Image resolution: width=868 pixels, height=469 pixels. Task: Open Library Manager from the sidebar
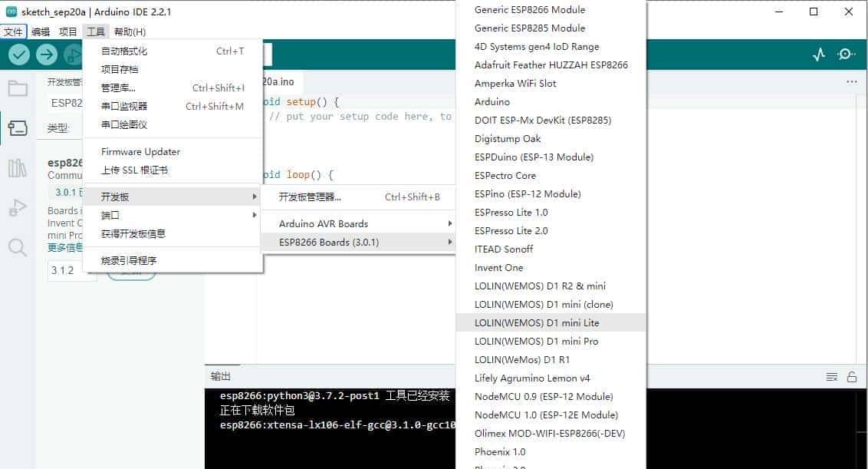click(17, 167)
